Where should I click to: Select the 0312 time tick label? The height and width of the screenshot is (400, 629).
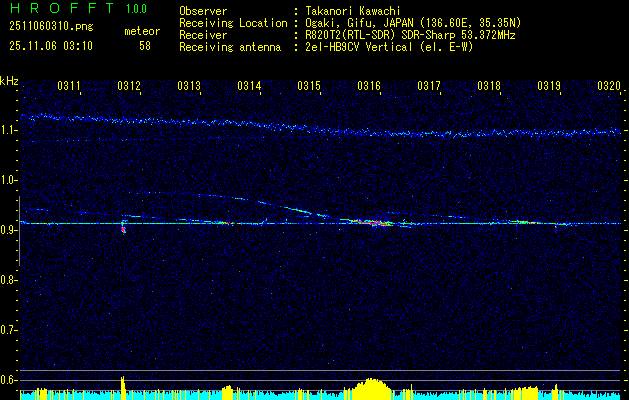tap(129, 86)
